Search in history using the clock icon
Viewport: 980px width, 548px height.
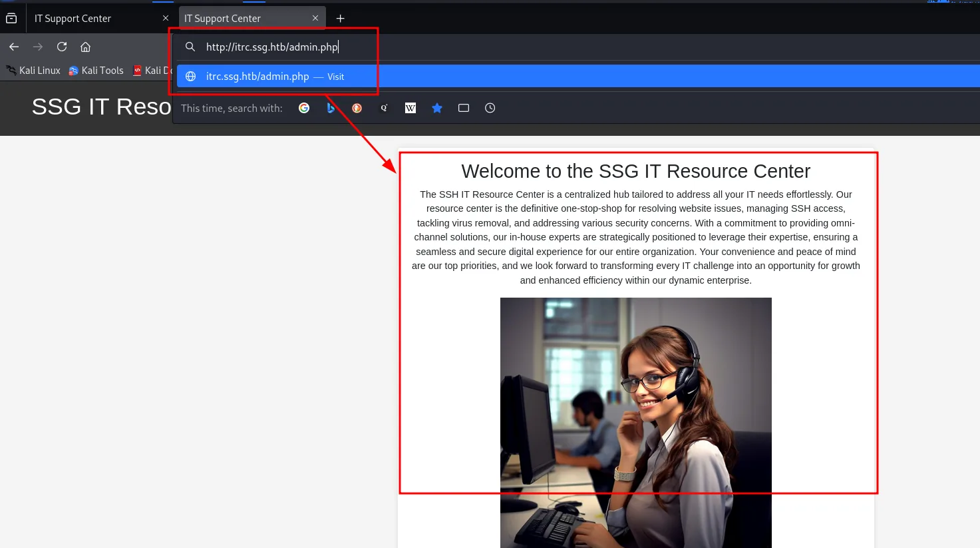(x=490, y=108)
